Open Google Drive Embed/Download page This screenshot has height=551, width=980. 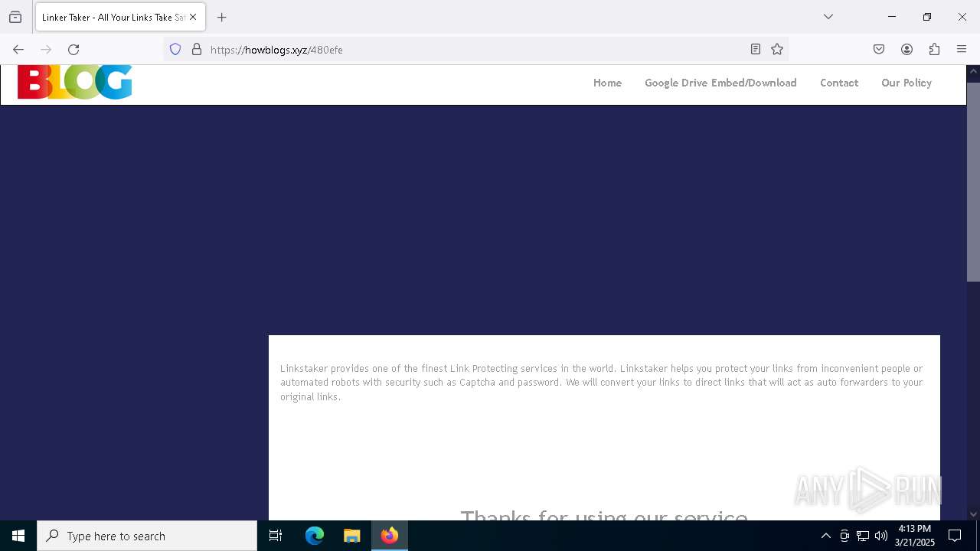tap(720, 83)
